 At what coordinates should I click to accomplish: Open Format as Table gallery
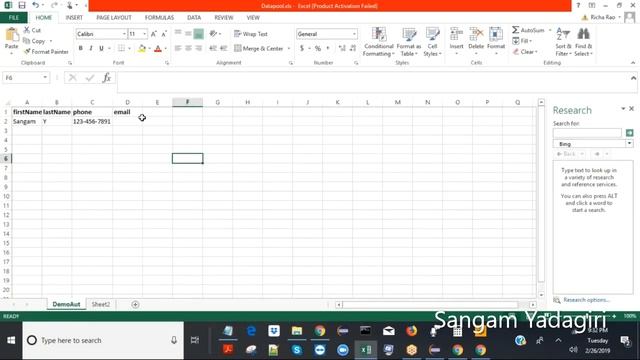pos(409,42)
